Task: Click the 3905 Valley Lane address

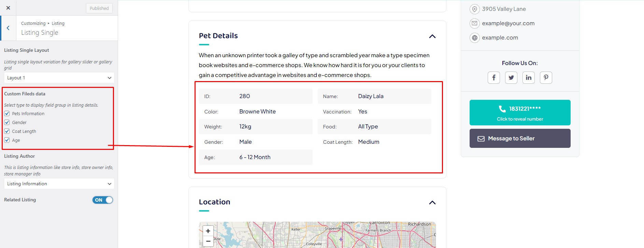Action: pyautogui.click(x=504, y=9)
